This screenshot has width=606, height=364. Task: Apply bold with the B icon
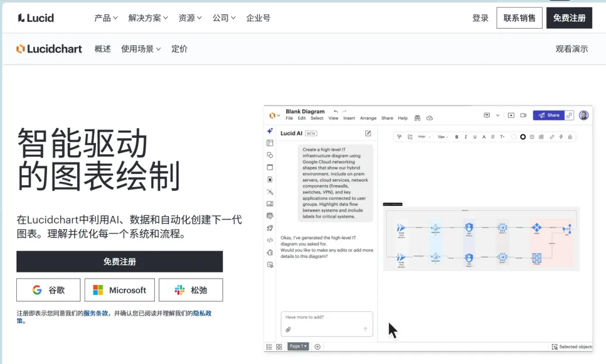click(x=456, y=137)
